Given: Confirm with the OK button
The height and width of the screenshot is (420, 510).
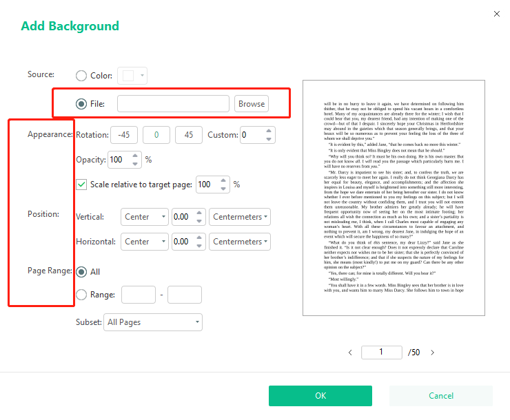Looking at the screenshot, I should click(x=320, y=396).
